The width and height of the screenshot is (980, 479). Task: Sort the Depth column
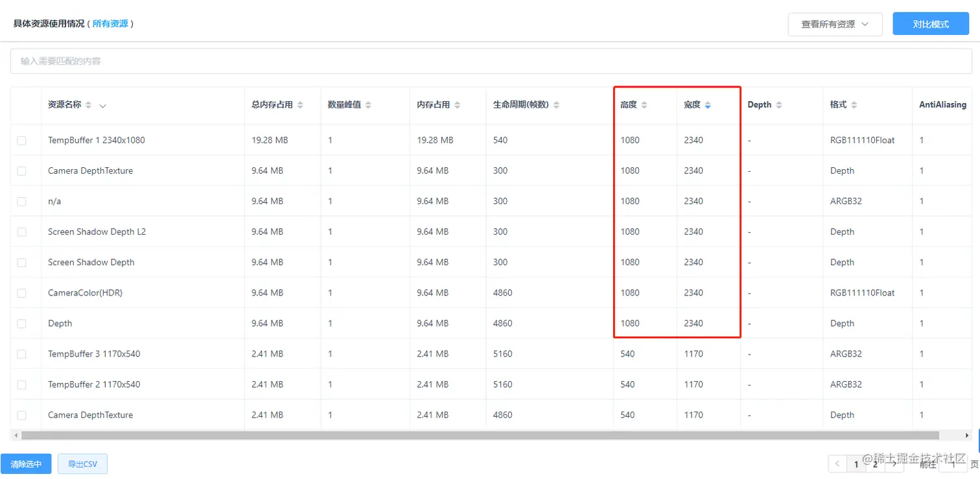pyautogui.click(x=780, y=104)
